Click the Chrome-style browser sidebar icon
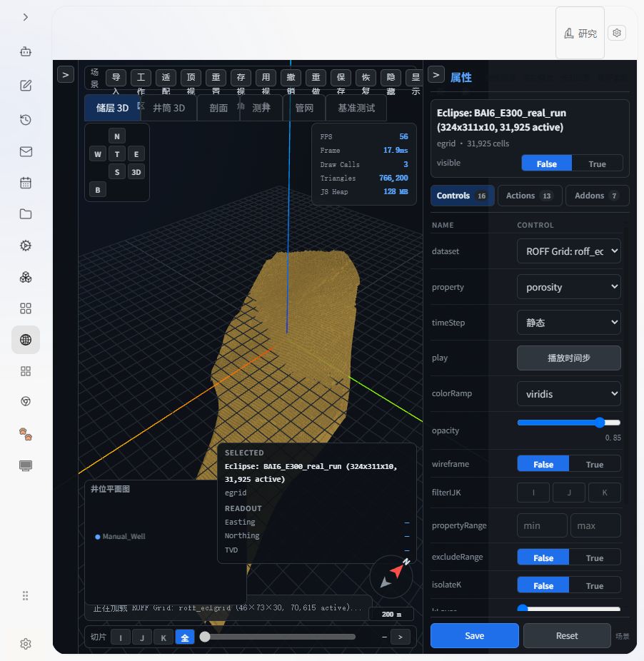The height and width of the screenshot is (661, 644). pyautogui.click(x=26, y=401)
